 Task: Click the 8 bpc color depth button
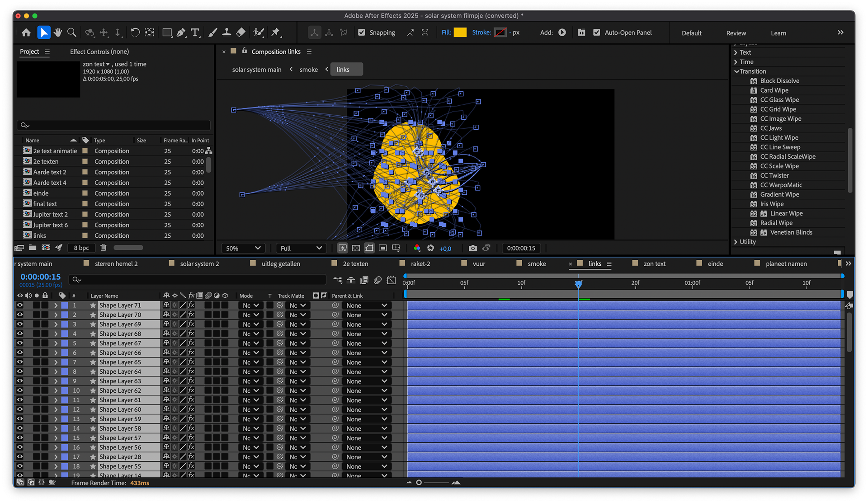(81, 248)
